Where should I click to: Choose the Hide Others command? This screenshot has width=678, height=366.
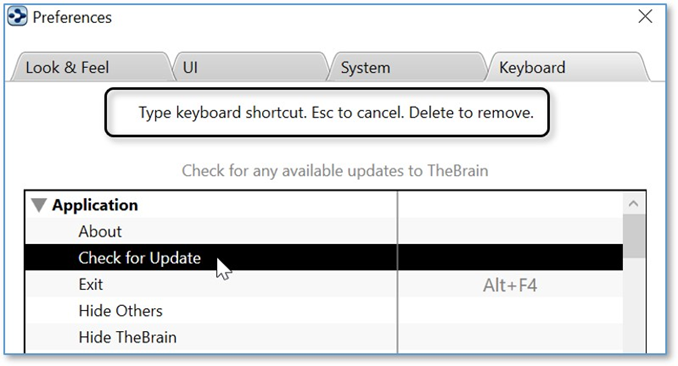point(121,311)
